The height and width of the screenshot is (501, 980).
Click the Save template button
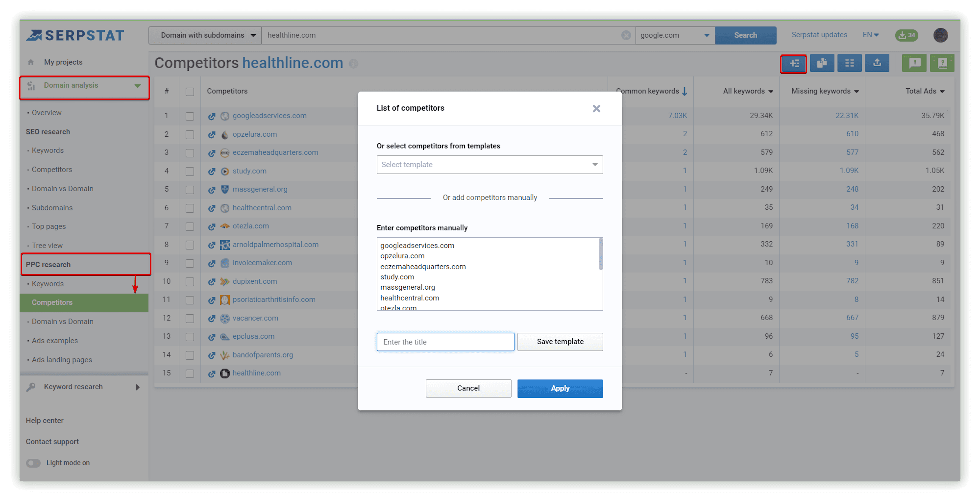pos(560,341)
